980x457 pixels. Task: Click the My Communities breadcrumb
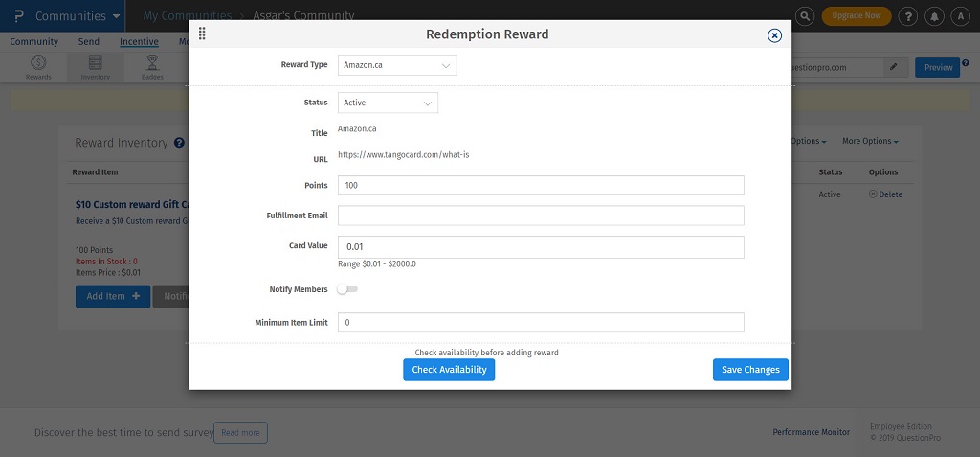coord(188,15)
